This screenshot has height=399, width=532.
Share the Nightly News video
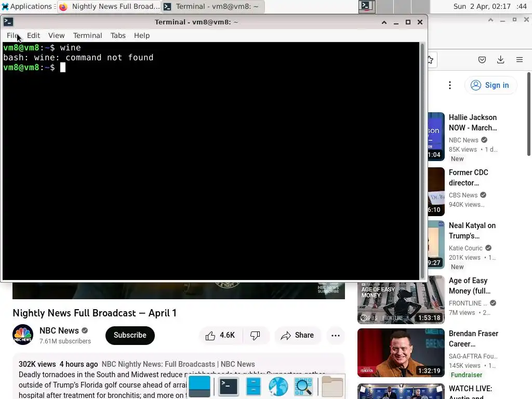coord(297,335)
